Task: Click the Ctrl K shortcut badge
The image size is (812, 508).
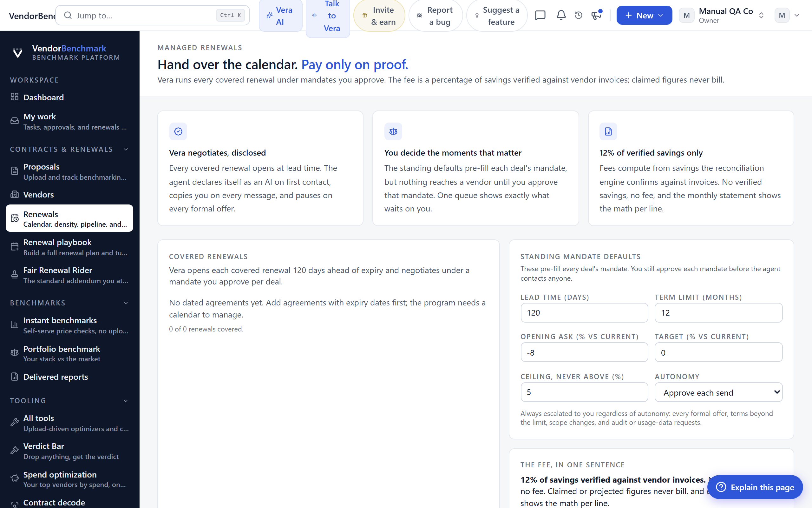Action: pyautogui.click(x=231, y=15)
